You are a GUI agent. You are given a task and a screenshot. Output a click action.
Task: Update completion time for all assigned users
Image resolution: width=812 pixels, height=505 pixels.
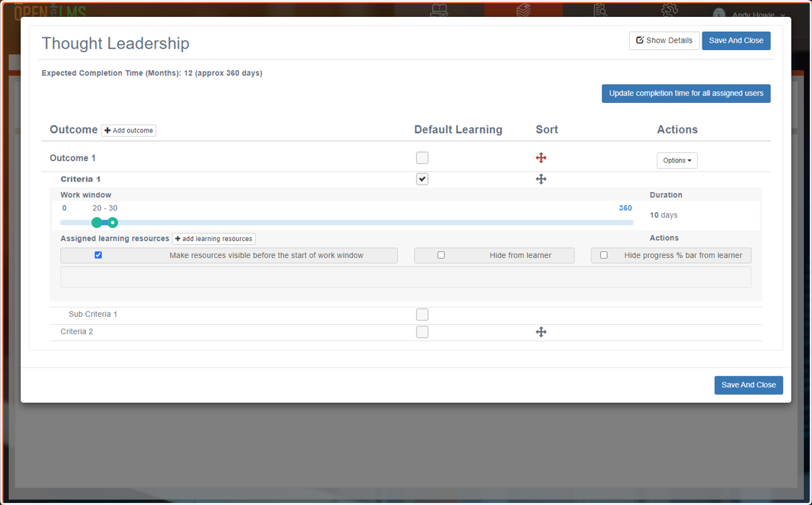686,93
